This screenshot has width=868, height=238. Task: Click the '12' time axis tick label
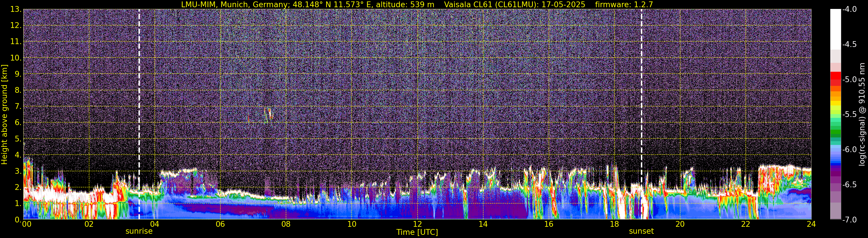(x=417, y=224)
